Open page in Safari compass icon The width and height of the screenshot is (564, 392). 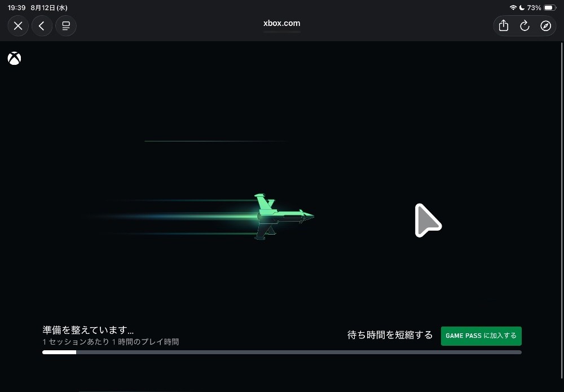tap(545, 26)
